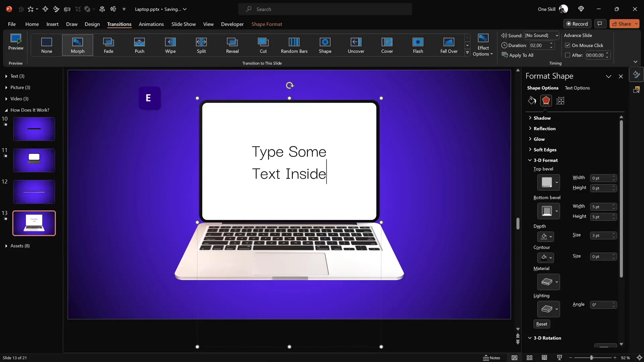Switch to Text Options tab

click(577, 88)
